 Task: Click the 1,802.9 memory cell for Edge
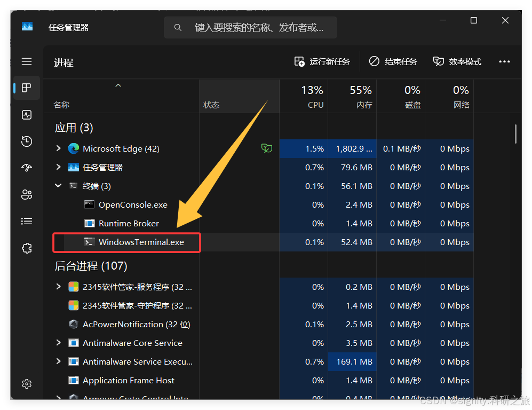352,148
